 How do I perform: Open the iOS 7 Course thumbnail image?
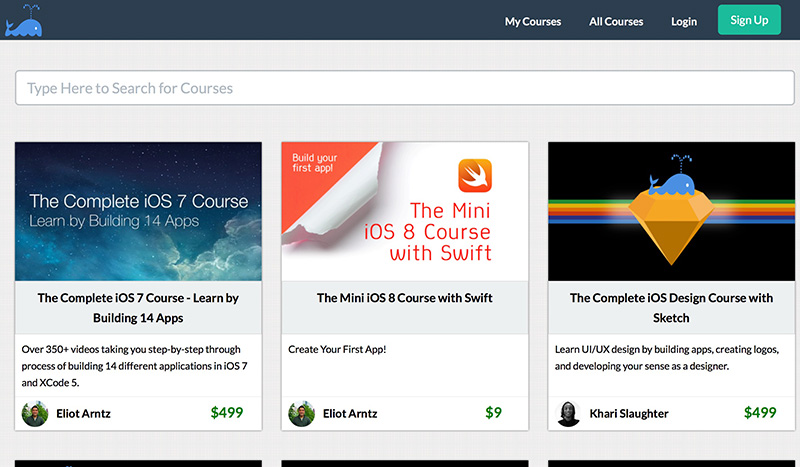point(138,211)
